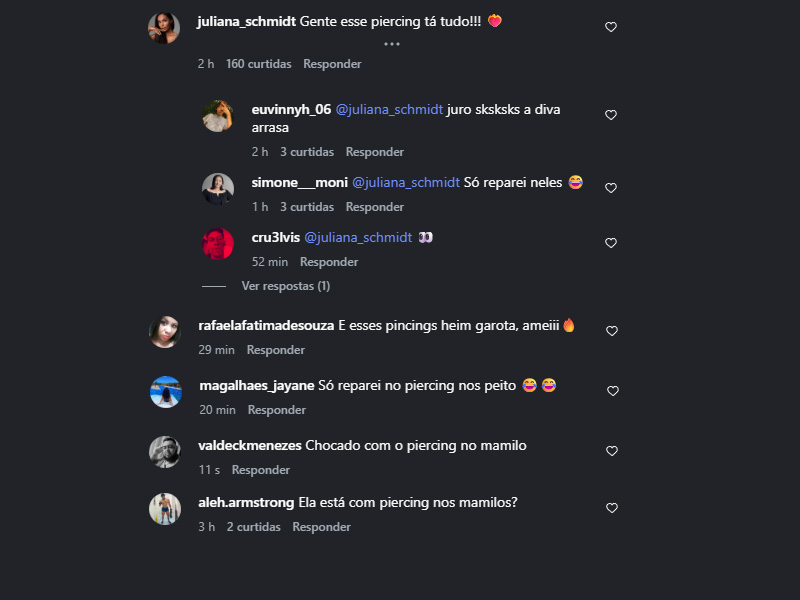Heart magalhaes_jayane's comment
The image size is (800, 600).
tap(613, 391)
